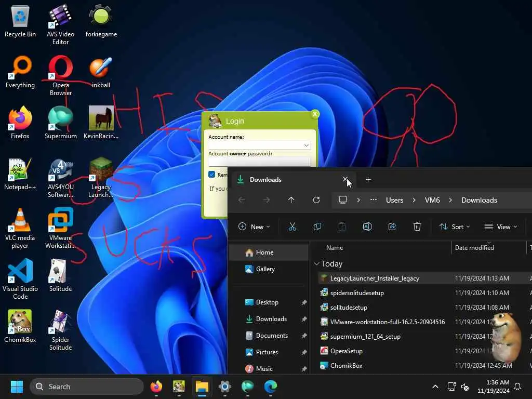
Task: Go up one folder level in Explorer
Action: [x=291, y=200]
